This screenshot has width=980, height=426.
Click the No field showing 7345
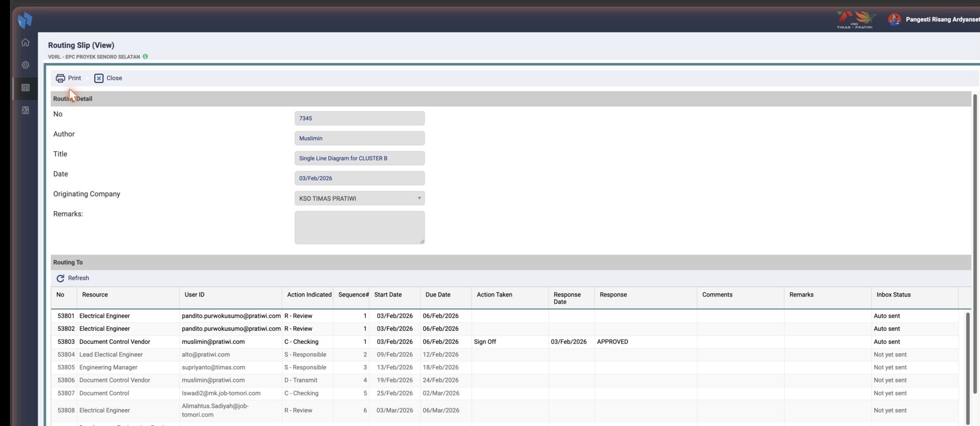tap(359, 118)
